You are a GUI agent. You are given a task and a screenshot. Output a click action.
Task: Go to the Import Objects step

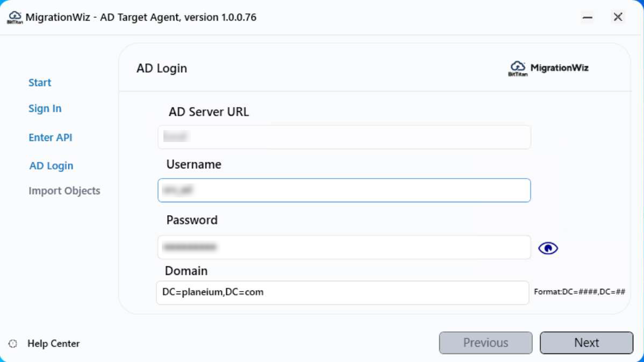click(x=64, y=190)
